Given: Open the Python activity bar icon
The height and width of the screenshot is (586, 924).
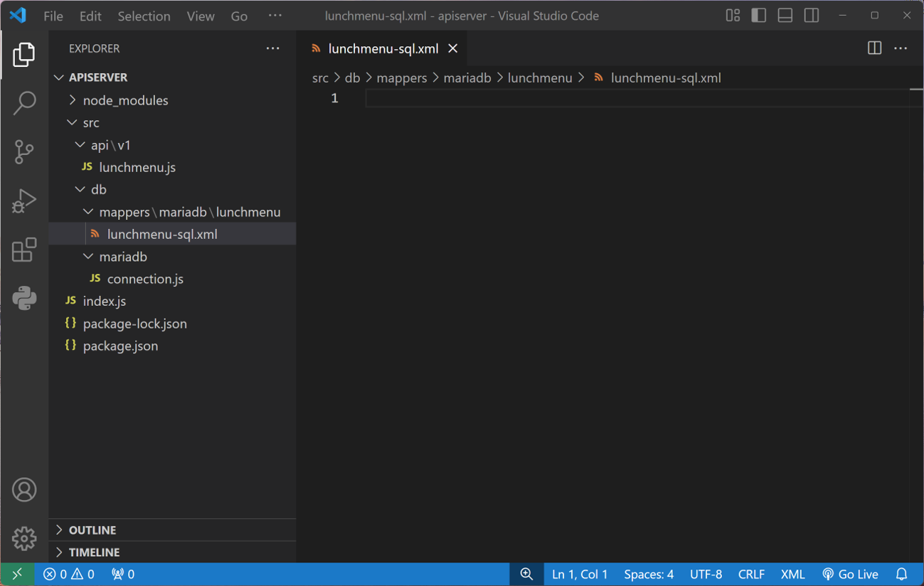Looking at the screenshot, I should 24,298.
